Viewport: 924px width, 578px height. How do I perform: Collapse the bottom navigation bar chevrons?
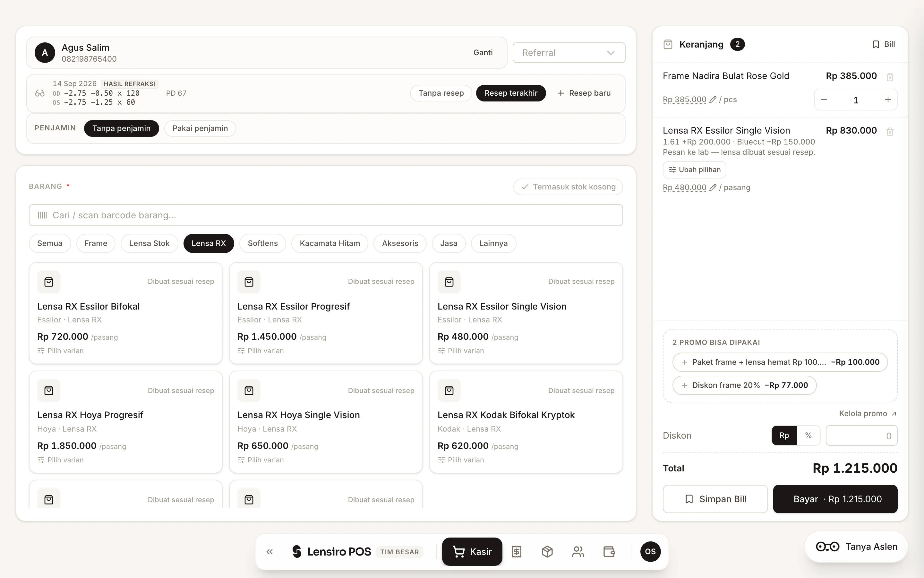click(269, 552)
